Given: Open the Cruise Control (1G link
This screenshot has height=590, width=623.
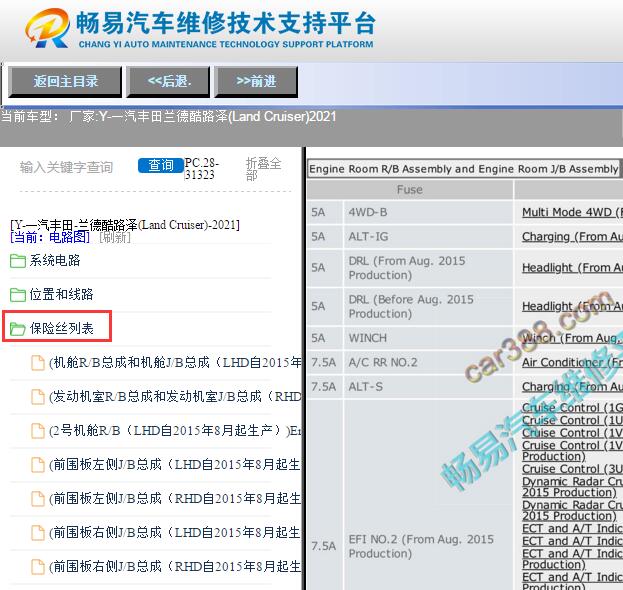Looking at the screenshot, I should tap(572, 408).
